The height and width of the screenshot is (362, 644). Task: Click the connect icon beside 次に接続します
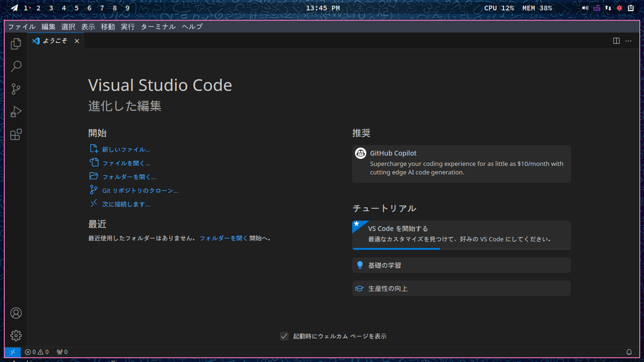point(94,204)
